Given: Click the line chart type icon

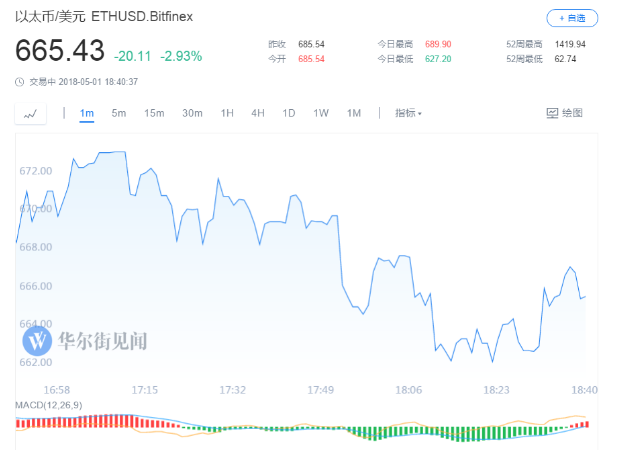Looking at the screenshot, I should (x=30, y=114).
